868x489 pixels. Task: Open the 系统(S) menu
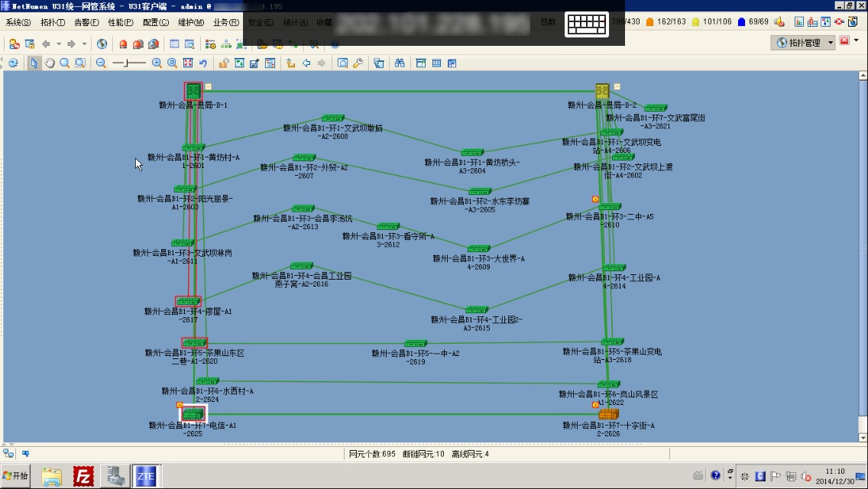click(x=18, y=22)
